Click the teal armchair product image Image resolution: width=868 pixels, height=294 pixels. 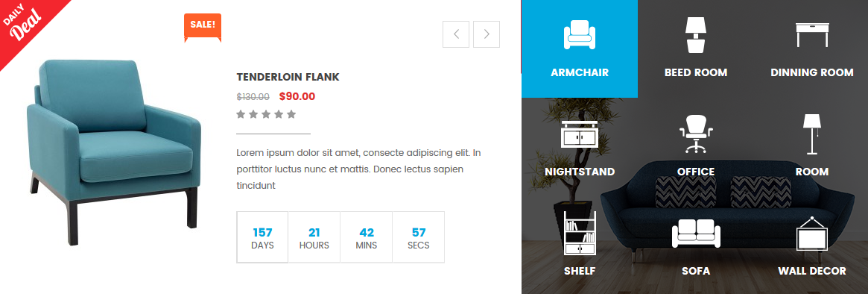114,151
